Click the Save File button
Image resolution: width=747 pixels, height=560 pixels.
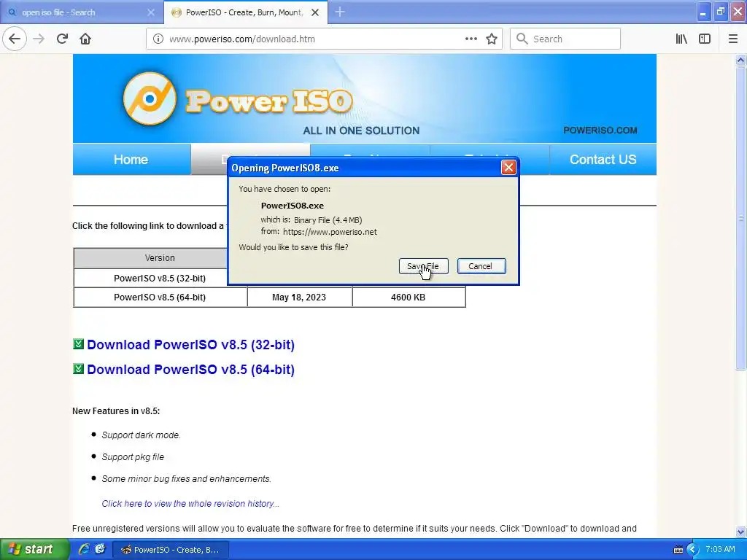[x=423, y=266]
